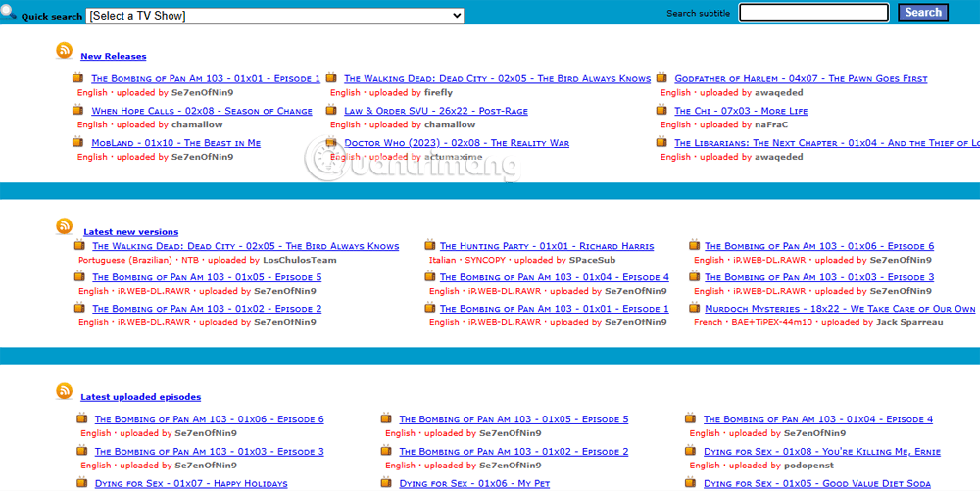Click the Portuguese (Brazilian) language label
The width and height of the screenshot is (980, 491).
pyautogui.click(x=125, y=260)
